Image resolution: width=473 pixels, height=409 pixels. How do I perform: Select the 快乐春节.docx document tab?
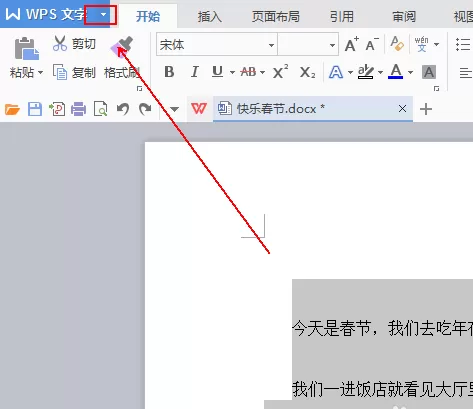click(313, 109)
